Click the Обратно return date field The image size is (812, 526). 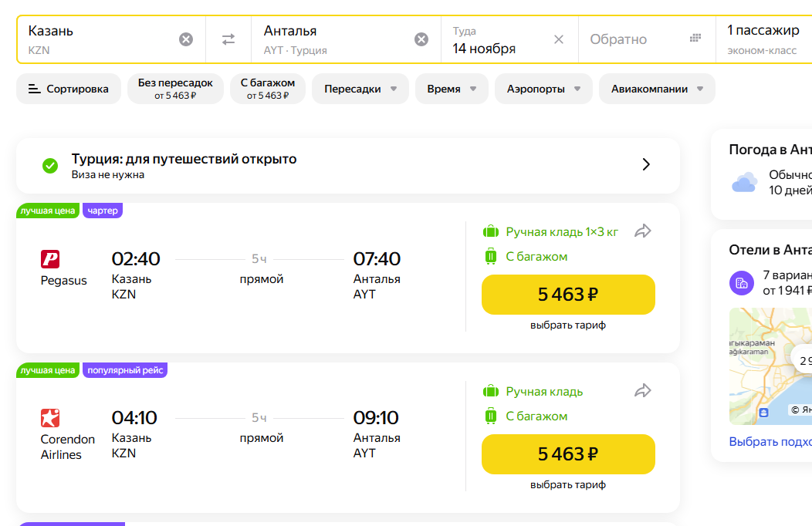tap(647, 39)
